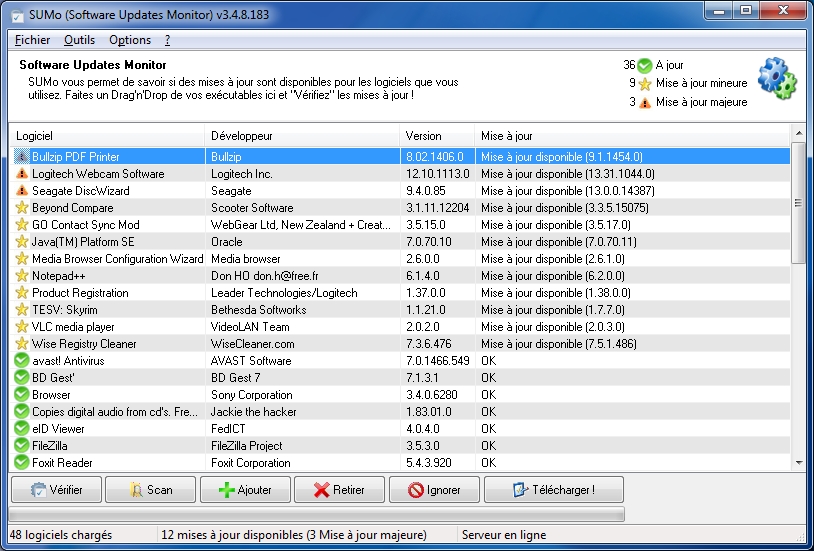The image size is (814, 551).
Task: Click the list scrollbar up arrow
Action: coord(798,134)
